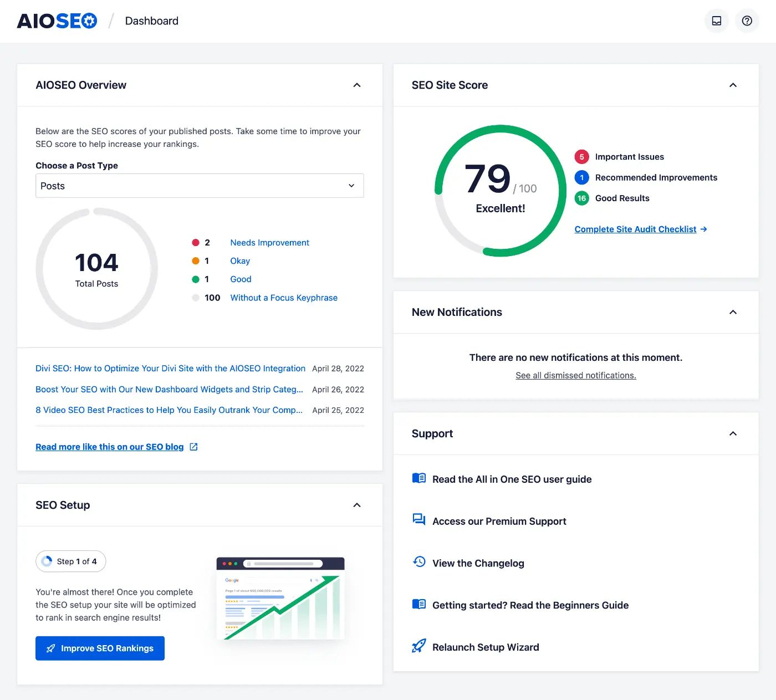This screenshot has height=700, width=776.
Task: Click the Changelog history clock icon
Action: (x=419, y=561)
